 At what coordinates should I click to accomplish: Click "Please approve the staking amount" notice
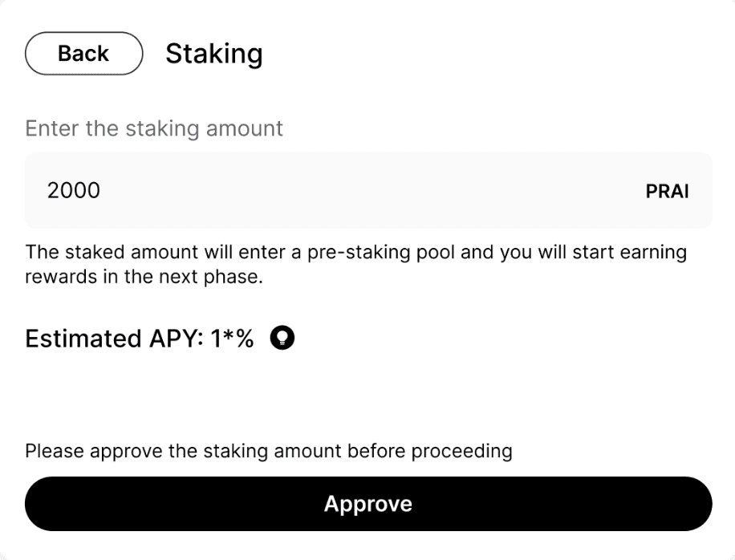point(269,451)
